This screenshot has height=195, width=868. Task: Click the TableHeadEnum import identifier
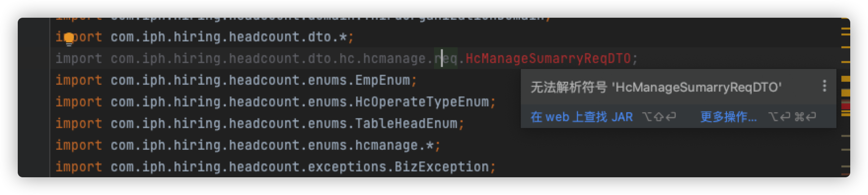coord(406,124)
